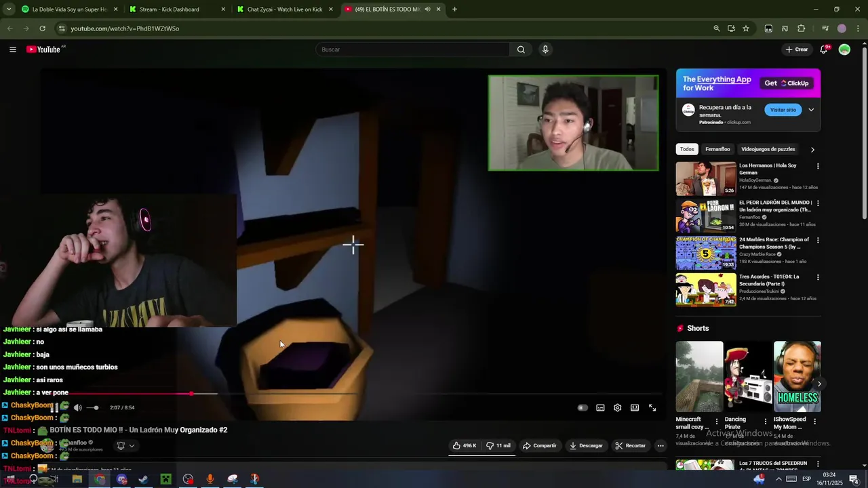868x488 pixels.
Task: Switch to theater mode view
Action: pyautogui.click(x=635, y=407)
